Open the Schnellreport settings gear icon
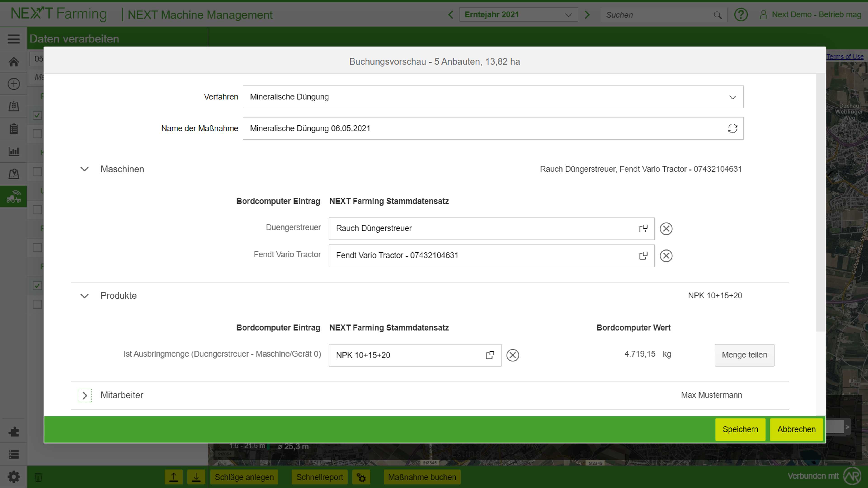The height and width of the screenshot is (488, 868). click(x=361, y=477)
